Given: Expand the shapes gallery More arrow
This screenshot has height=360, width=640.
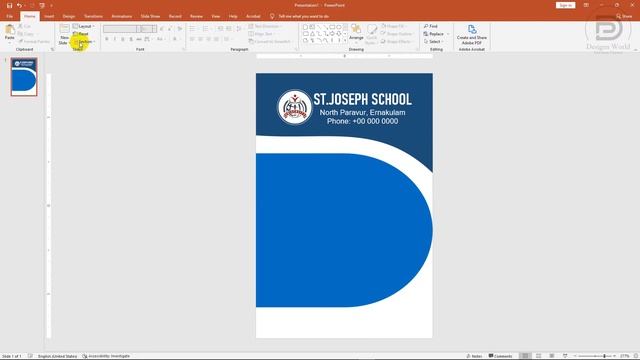Looking at the screenshot, I should point(345,41).
